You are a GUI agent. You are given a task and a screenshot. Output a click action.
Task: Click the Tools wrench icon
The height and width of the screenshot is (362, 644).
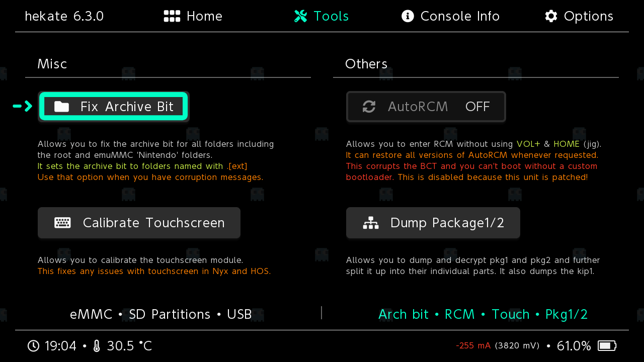[301, 16]
